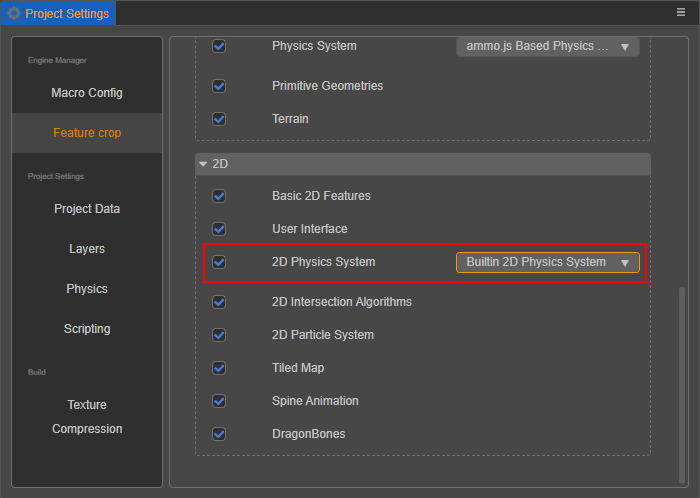Disable the 2D Particle System checkbox
The height and width of the screenshot is (498, 700).
219,335
